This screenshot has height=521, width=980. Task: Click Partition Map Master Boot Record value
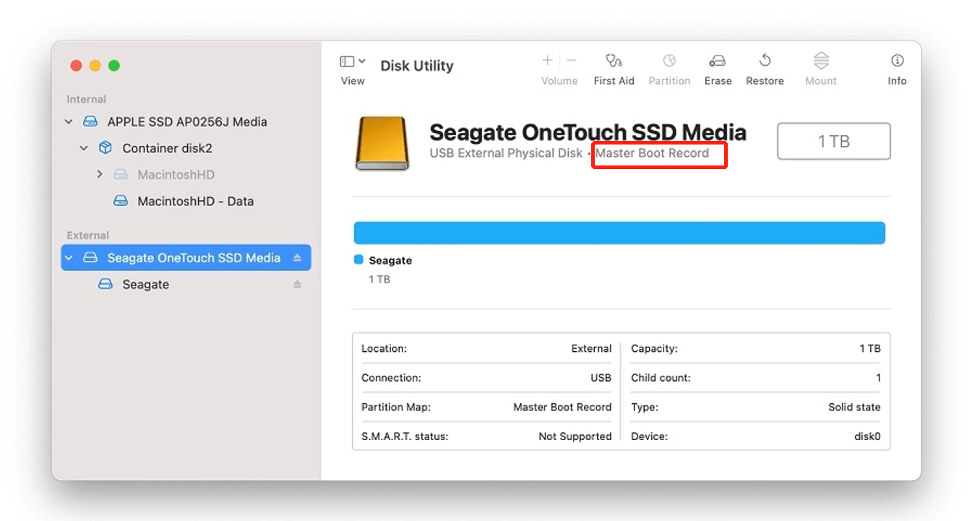tap(562, 408)
